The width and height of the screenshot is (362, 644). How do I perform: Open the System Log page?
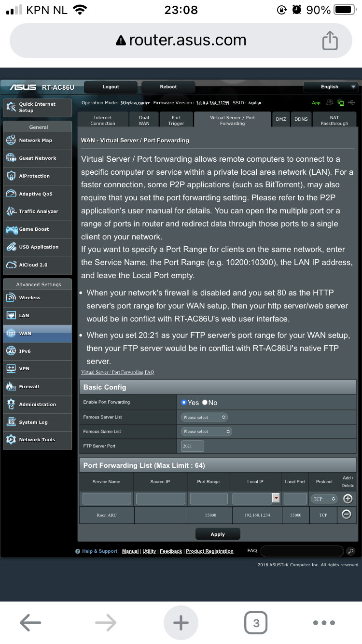pos(38,422)
